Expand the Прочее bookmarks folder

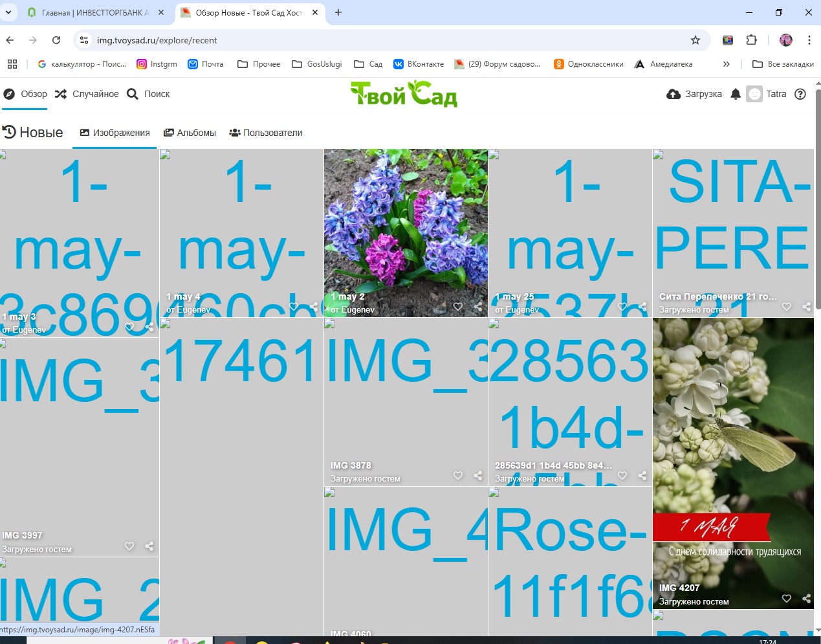pos(259,64)
